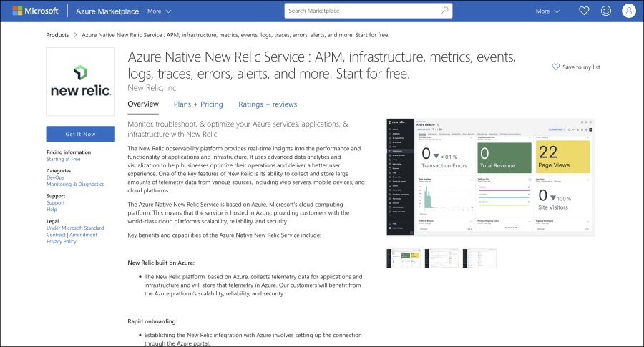The height and width of the screenshot is (347, 644).
Task: Click the New Relic logo image
Action: click(x=80, y=82)
